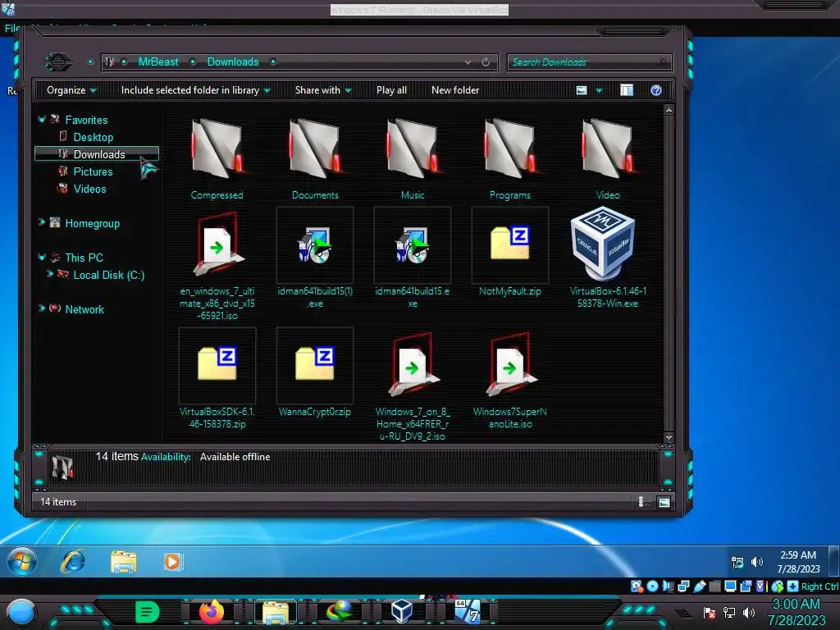Screen dimensions: 840x630
Task: Collapse the This PC tree node
Action: pos(42,257)
